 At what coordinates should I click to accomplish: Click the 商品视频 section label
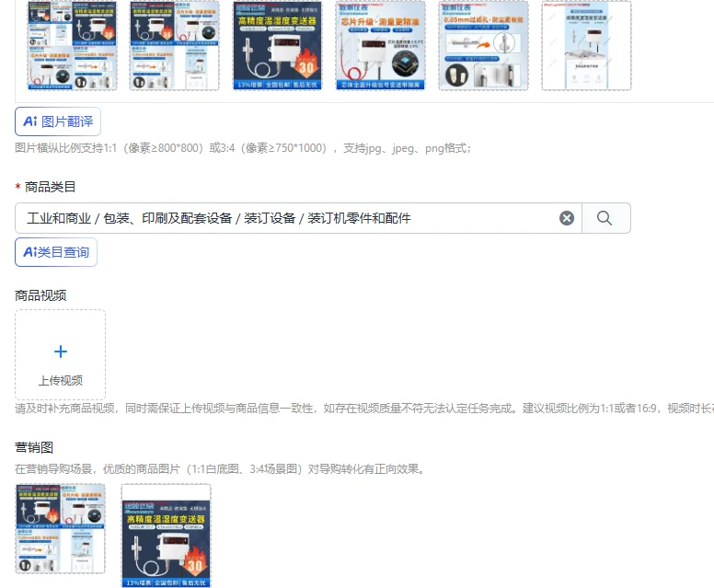(x=40, y=295)
